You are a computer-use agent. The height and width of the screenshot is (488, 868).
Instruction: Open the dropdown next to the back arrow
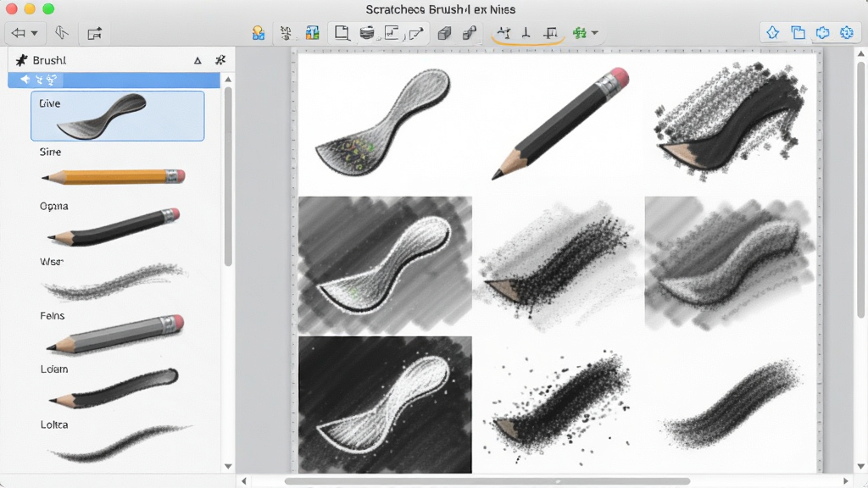tap(34, 33)
